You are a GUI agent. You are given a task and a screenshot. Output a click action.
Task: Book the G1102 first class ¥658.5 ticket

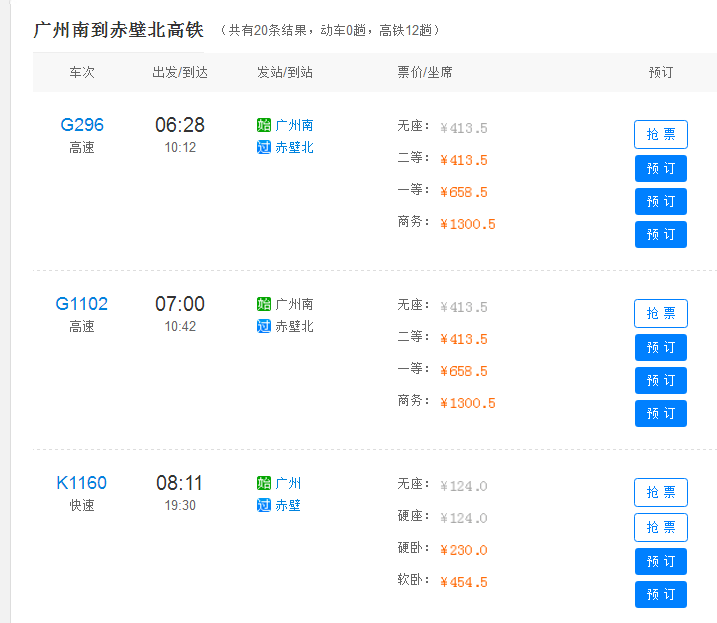[661, 381]
